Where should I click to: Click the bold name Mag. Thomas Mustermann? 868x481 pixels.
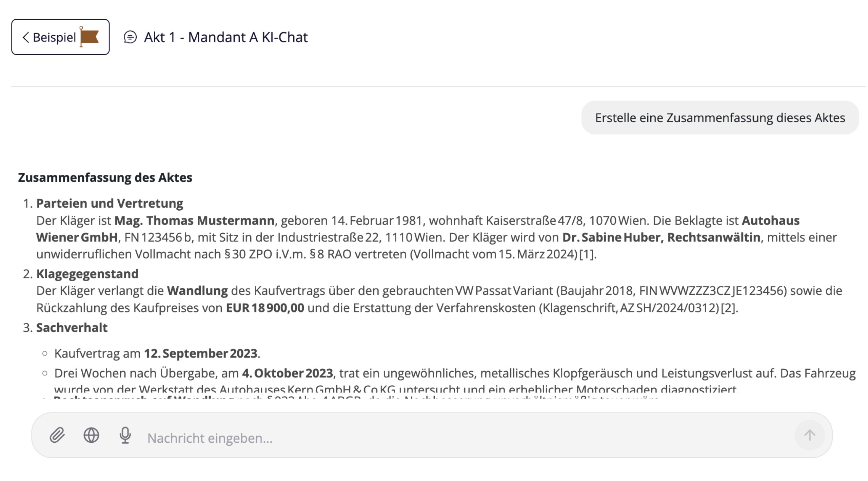click(194, 220)
